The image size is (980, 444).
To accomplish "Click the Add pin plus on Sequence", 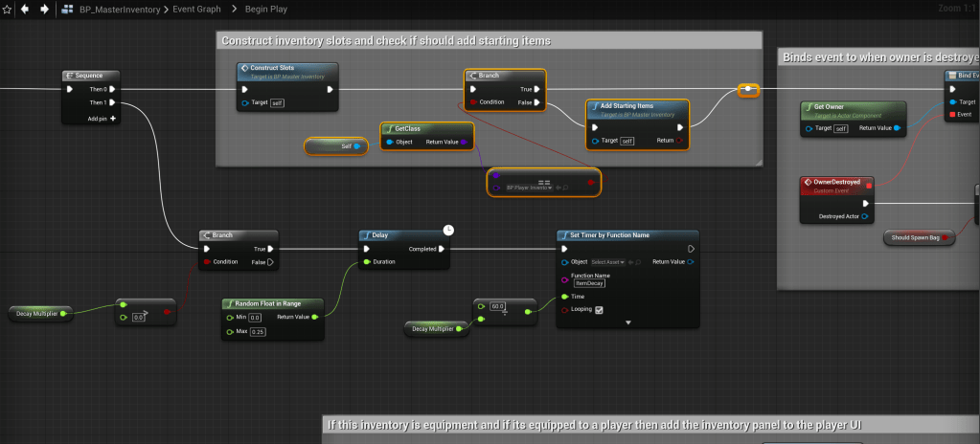I will 112,119.
